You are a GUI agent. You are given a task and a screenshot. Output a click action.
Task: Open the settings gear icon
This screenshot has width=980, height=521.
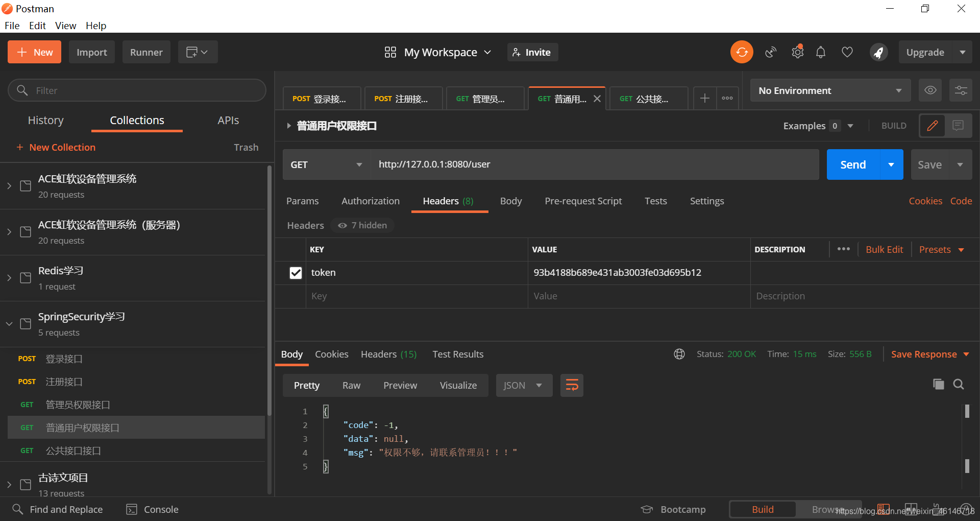(797, 52)
